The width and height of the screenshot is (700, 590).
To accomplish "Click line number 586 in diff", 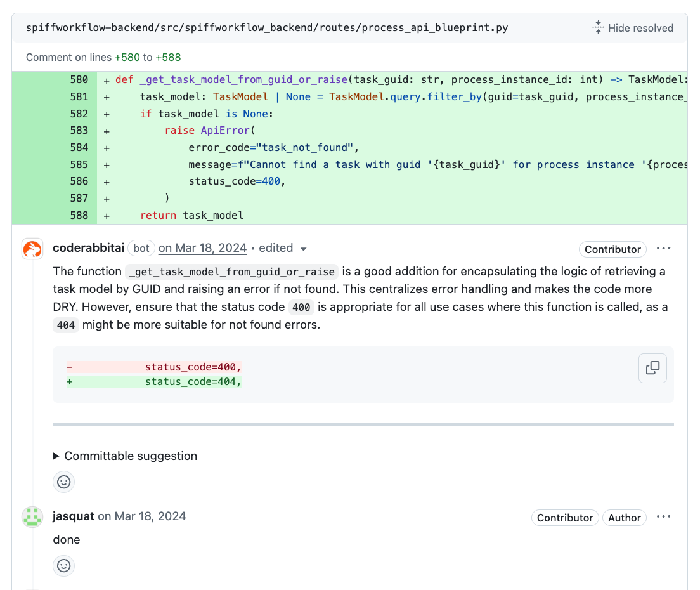I will pyautogui.click(x=79, y=181).
